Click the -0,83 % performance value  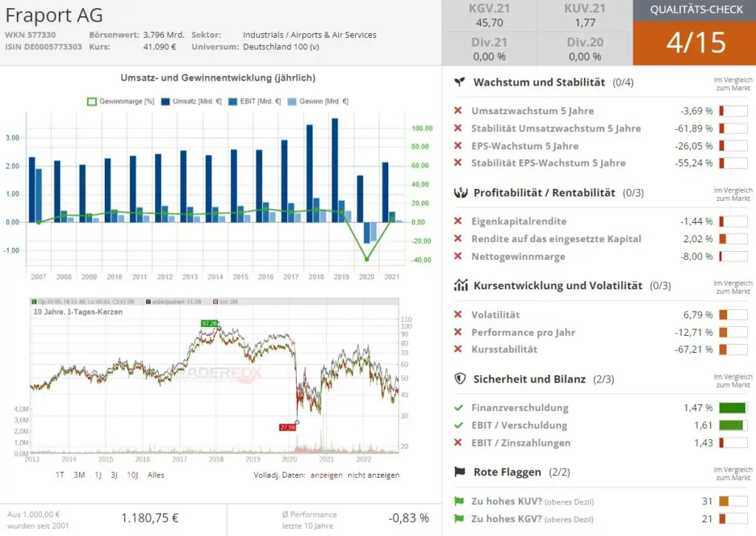(409, 518)
